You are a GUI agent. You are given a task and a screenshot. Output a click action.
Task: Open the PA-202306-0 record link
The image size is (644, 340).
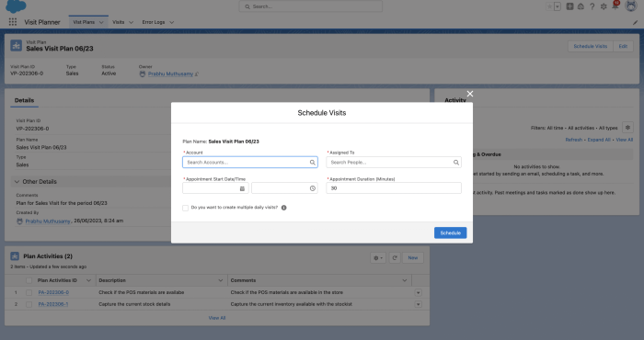click(x=53, y=292)
